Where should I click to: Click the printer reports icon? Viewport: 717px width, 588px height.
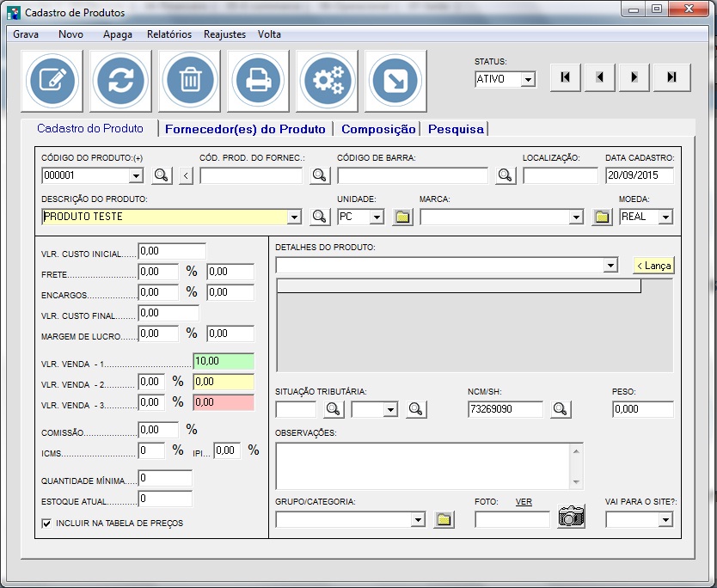(258, 81)
